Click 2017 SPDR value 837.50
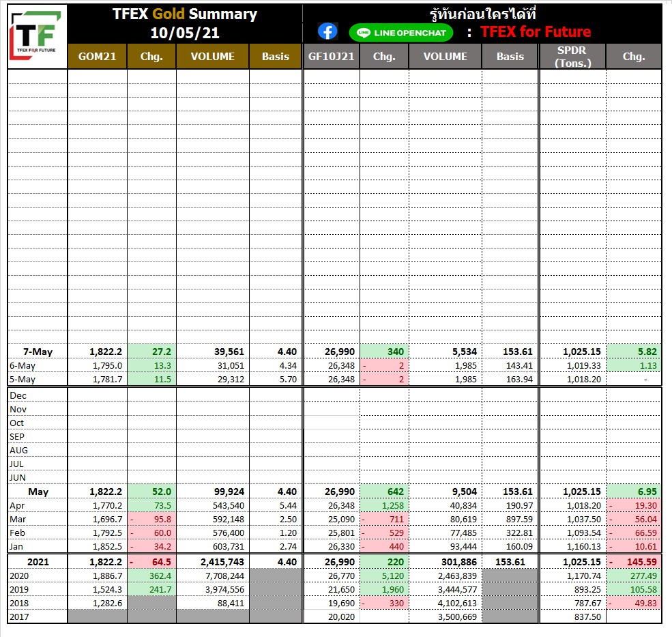 (587, 617)
